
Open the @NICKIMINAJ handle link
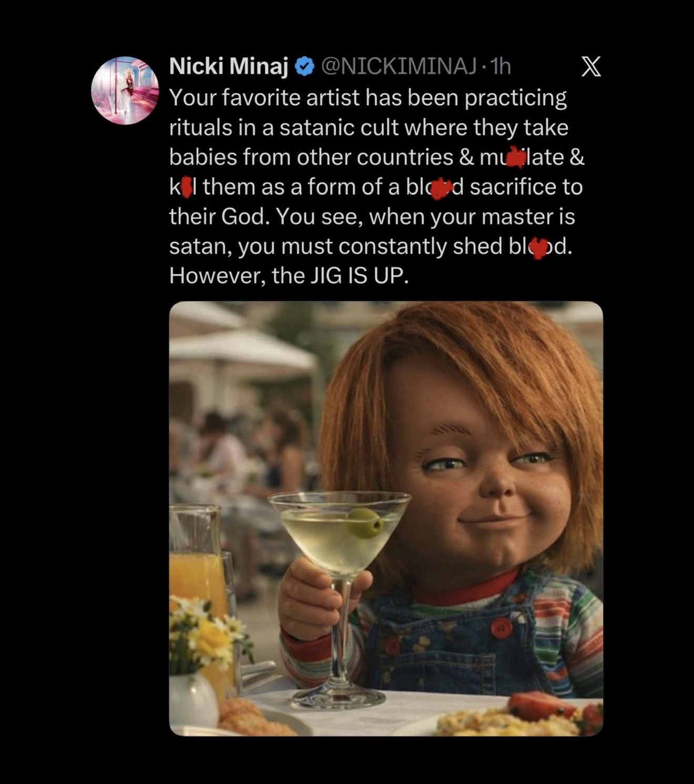(x=399, y=67)
